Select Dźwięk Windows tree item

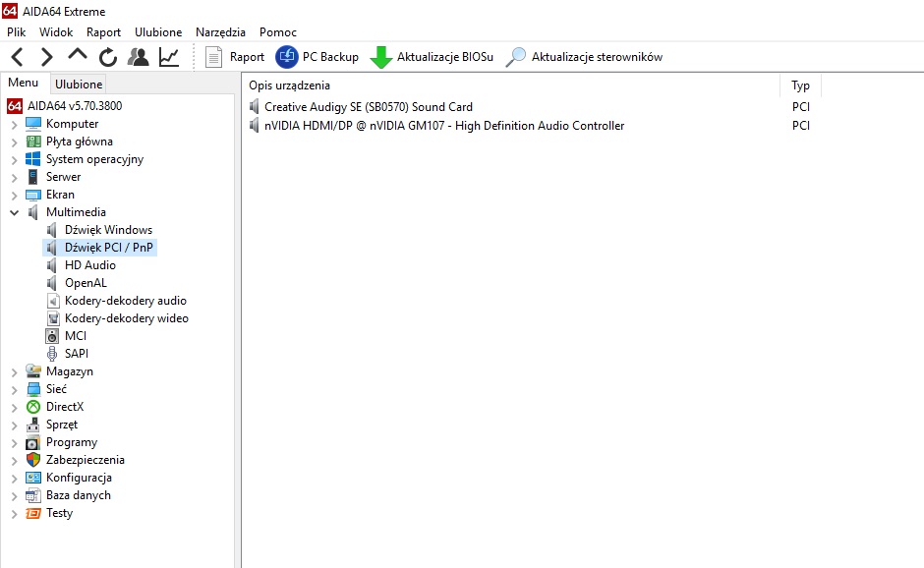[x=108, y=230]
